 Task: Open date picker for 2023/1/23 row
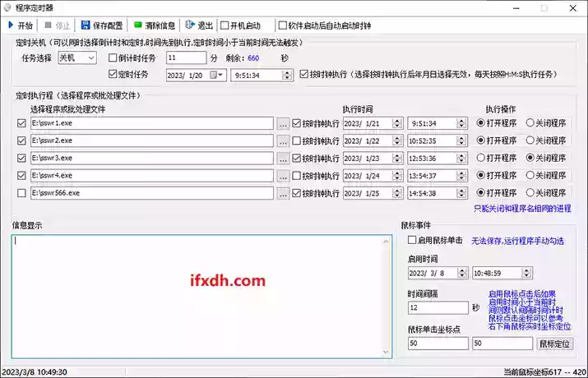click(394, 158)
